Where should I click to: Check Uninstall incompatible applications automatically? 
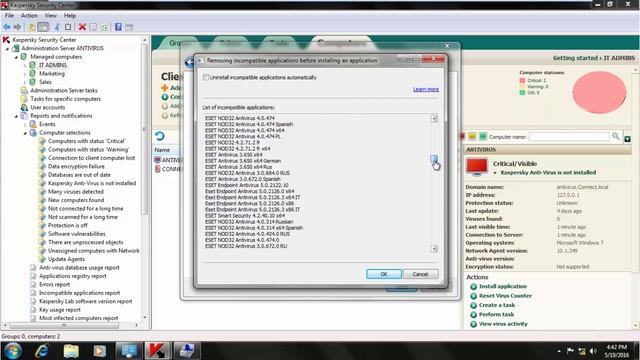point(206,77)
